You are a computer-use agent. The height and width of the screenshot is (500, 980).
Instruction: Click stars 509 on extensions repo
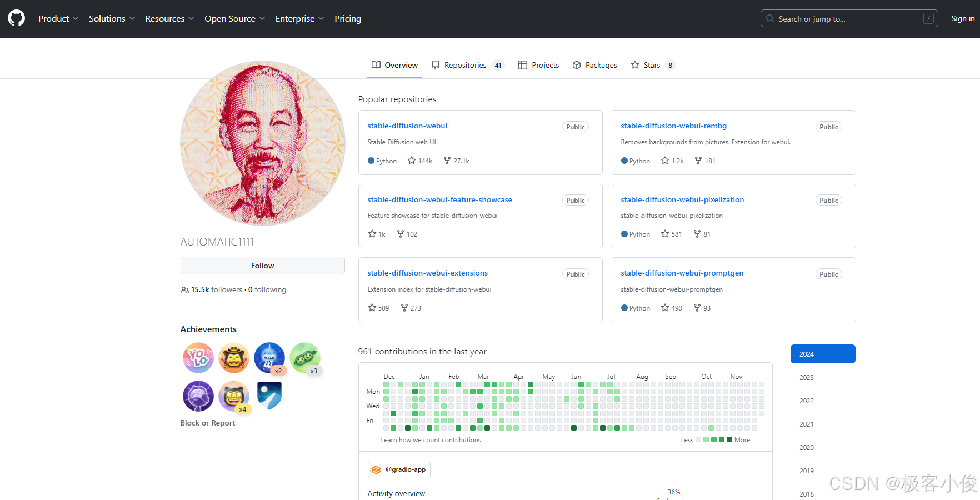pyautogui.click(x=378, y=308)
